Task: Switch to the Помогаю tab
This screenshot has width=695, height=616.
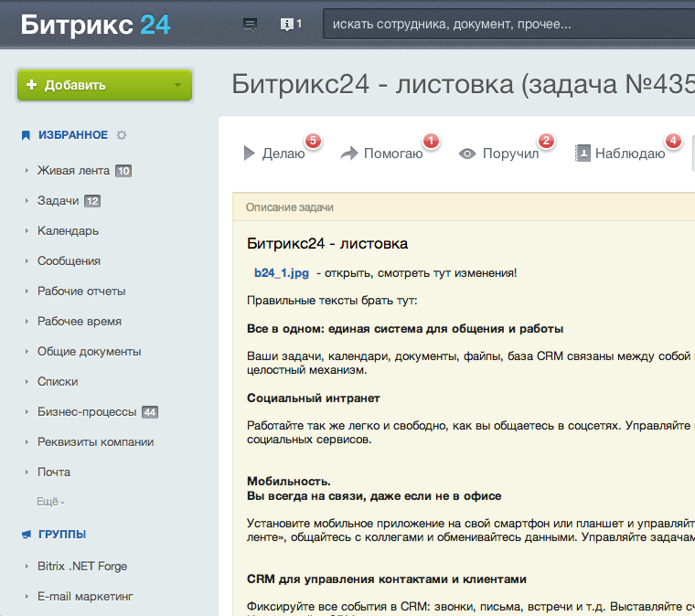Action: click(393, 154)
